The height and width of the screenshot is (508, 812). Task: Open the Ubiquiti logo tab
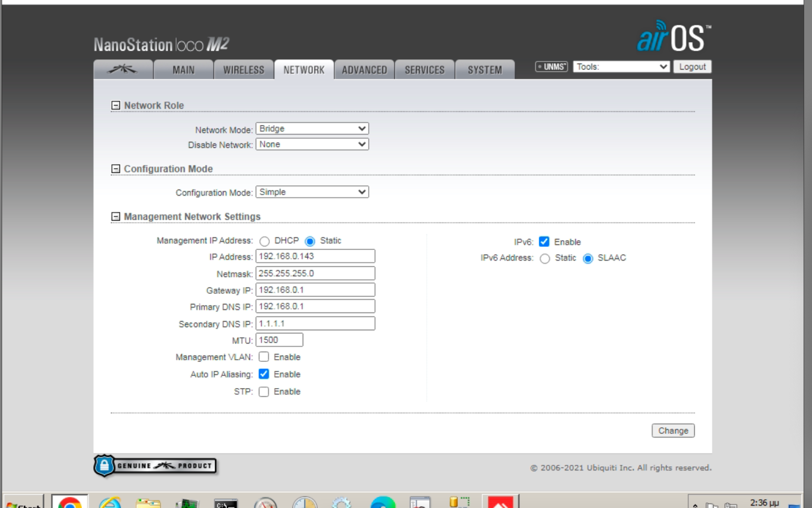pos(123,70)
